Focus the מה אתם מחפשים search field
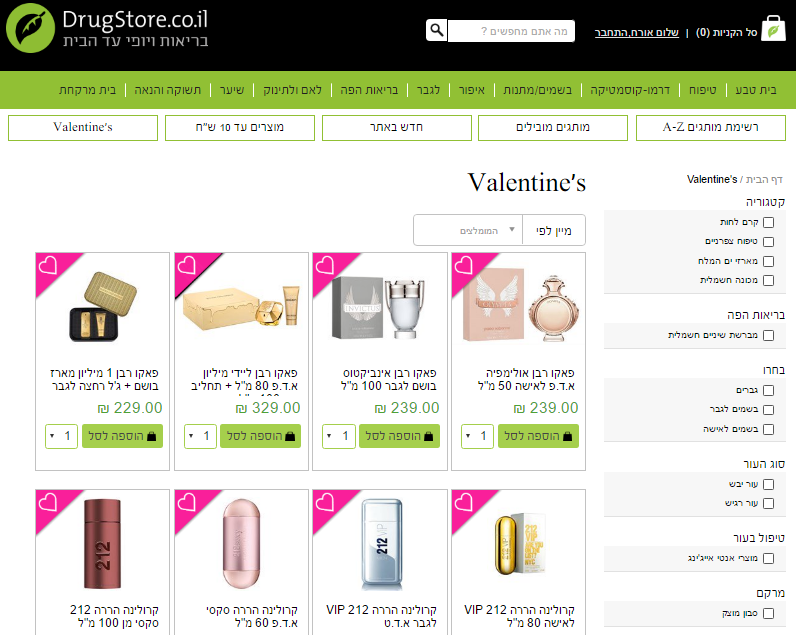Viewport: 796px width, 635px height. pyautogui.click(x=511, y=31)
